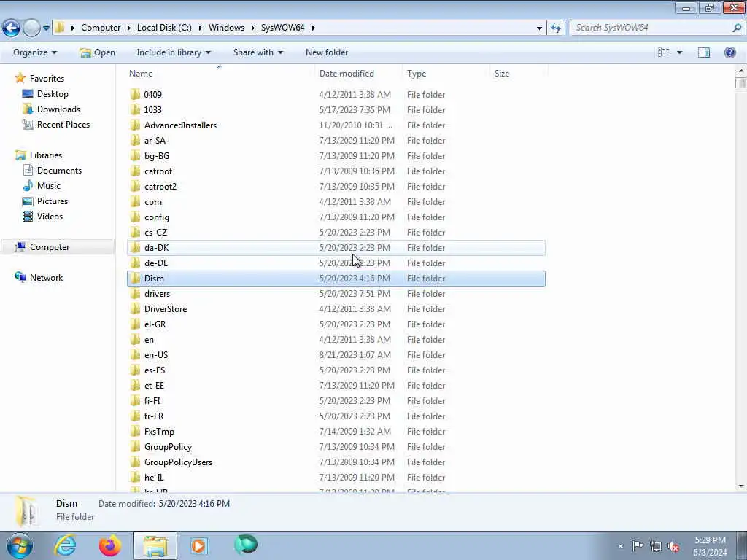Screen dimensions: 747x560
Task: Open the Include in library menu
Action: 174,52
